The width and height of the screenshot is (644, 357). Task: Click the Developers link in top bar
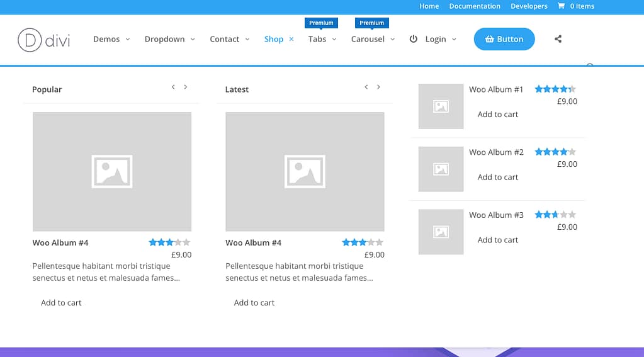529,6
